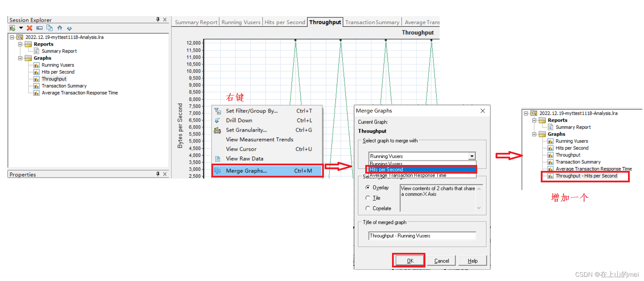Image resolution: width=644 pixels, height=281 pixels.
Task: Collapse the Reports folder in right tree
Action: [x=534, y=120]
